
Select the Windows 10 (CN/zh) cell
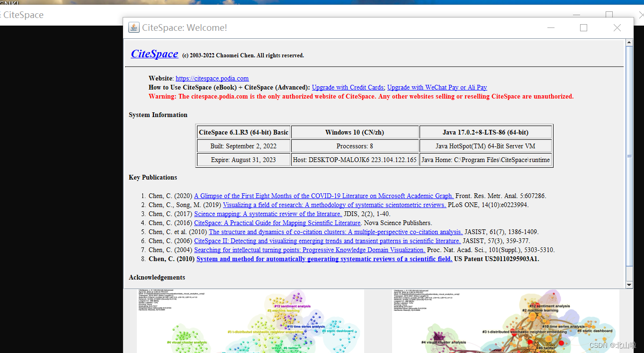(355, 132)
